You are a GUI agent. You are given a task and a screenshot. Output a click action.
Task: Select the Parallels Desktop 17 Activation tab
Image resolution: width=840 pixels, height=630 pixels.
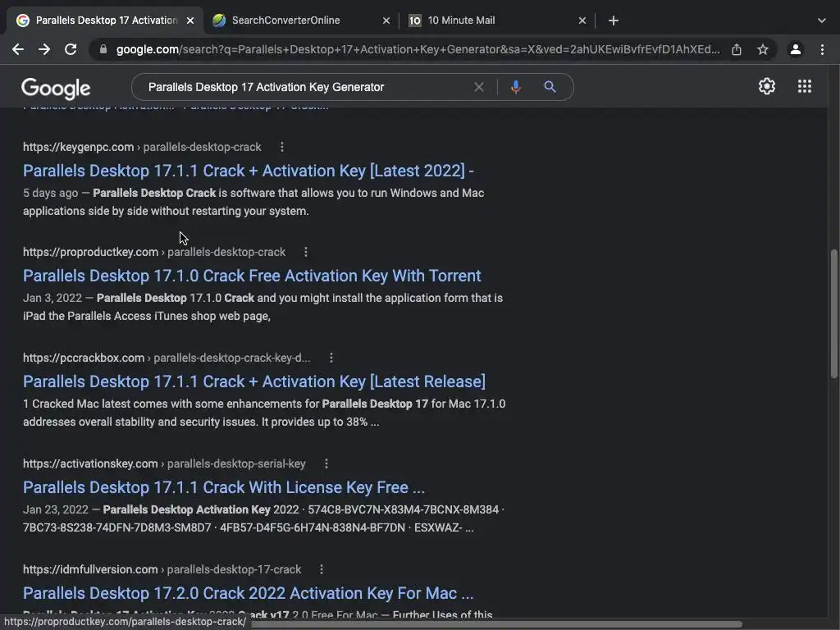click(105, 21)
